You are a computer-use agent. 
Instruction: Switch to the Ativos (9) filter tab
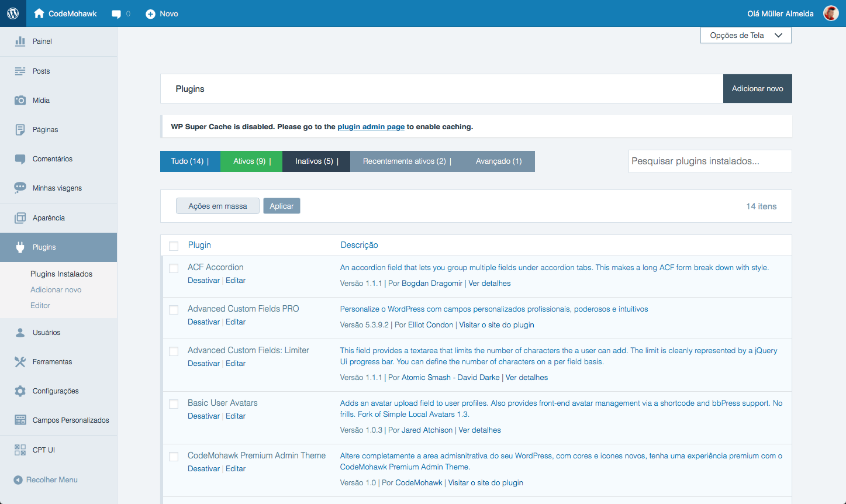pyautogui.click(x=251, y=161)
